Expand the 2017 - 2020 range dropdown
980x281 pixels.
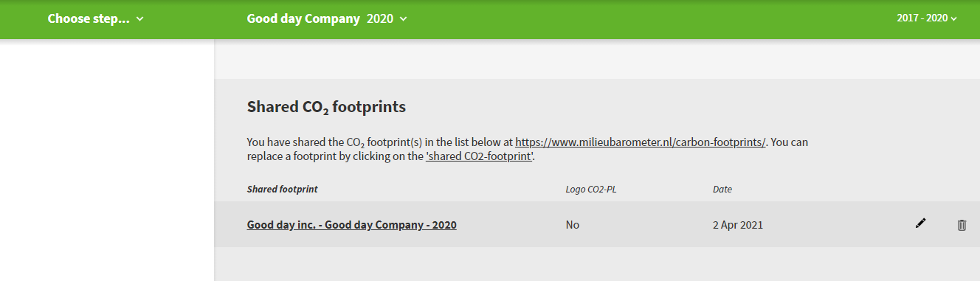click(927, 18)
